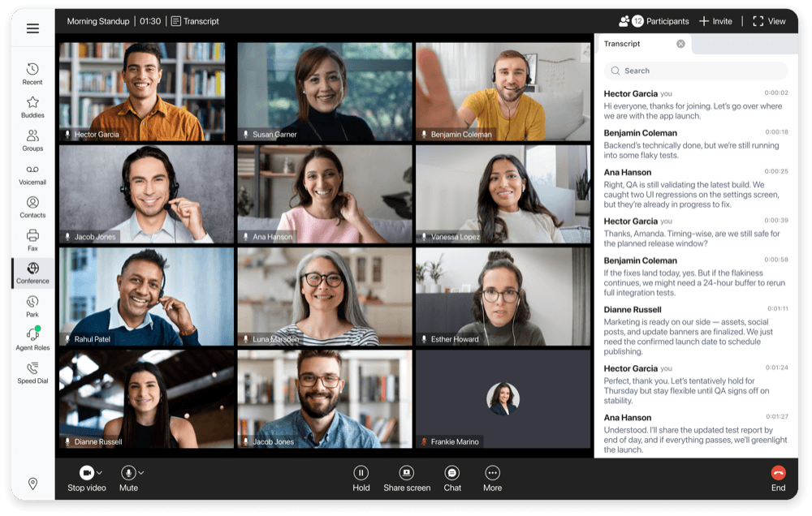
Task: Open the More options menu
Action: pos(492,472)
